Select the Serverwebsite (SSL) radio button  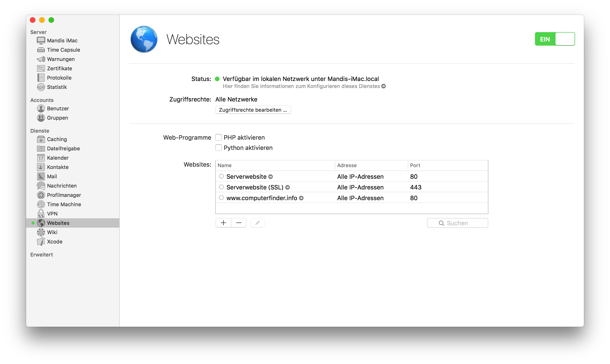coord(221,187)
